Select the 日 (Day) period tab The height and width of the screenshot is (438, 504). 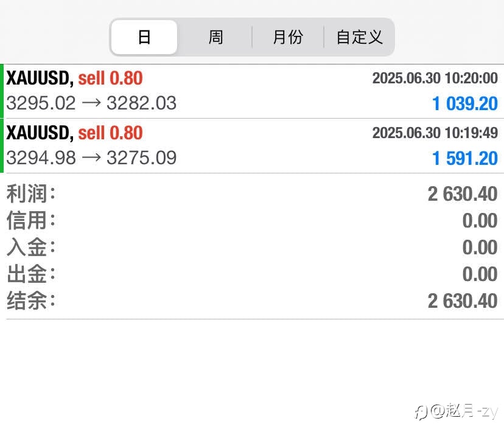pyautogui.click(x=144, y=37)
